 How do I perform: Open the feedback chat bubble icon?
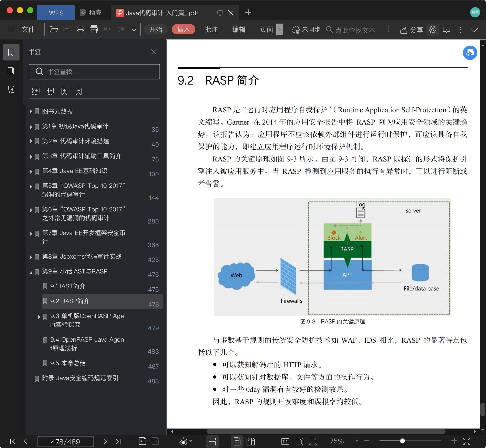pyautogui.click(x=447, y=30)
